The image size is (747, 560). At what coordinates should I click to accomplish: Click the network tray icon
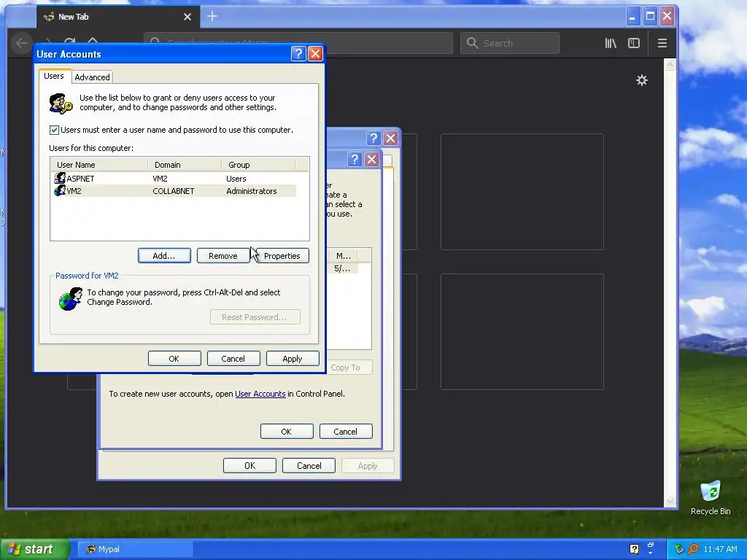679,549
